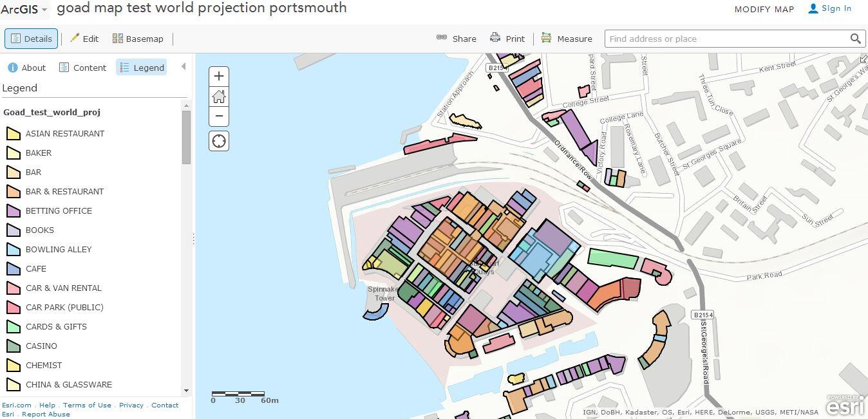The image size is (868, 419).
Task: Click the Station Approach map label
Action: point(455,94)
